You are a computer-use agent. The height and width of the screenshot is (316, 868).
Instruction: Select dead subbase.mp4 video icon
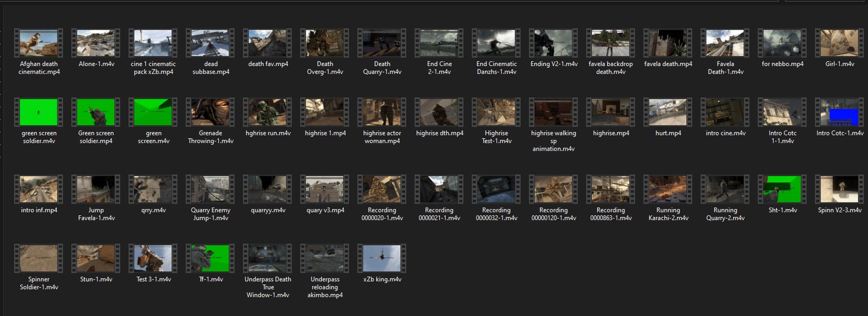[211, 43]
